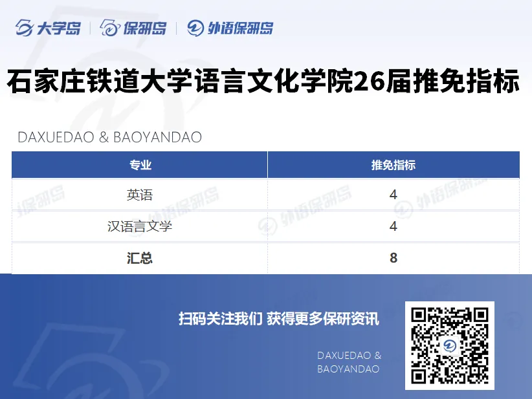Select the 英语 cell
532x399 pixels.
coord(140,195)
